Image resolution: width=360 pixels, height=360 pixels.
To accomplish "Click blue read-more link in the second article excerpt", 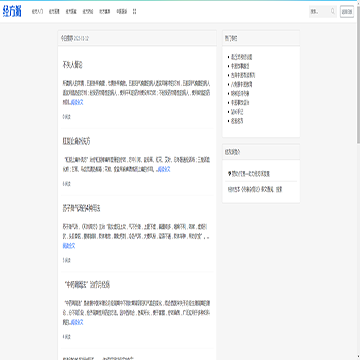I will click(x=164, y=169).
